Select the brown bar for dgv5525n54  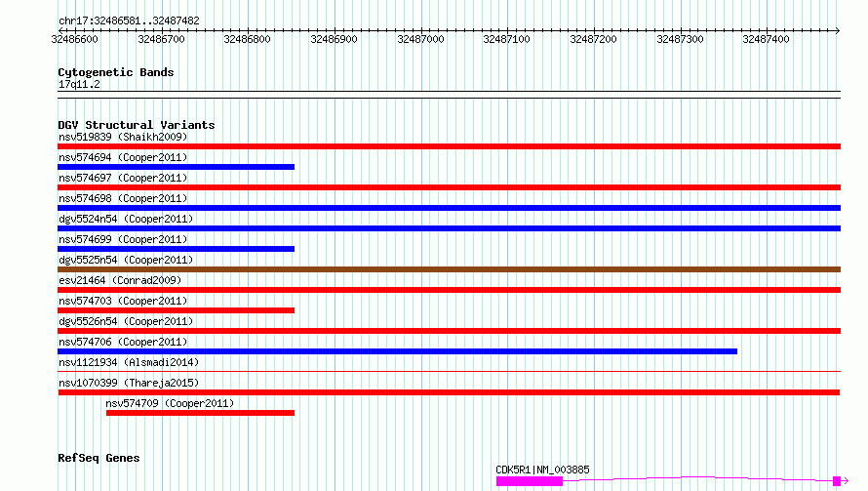pos(449,269)
